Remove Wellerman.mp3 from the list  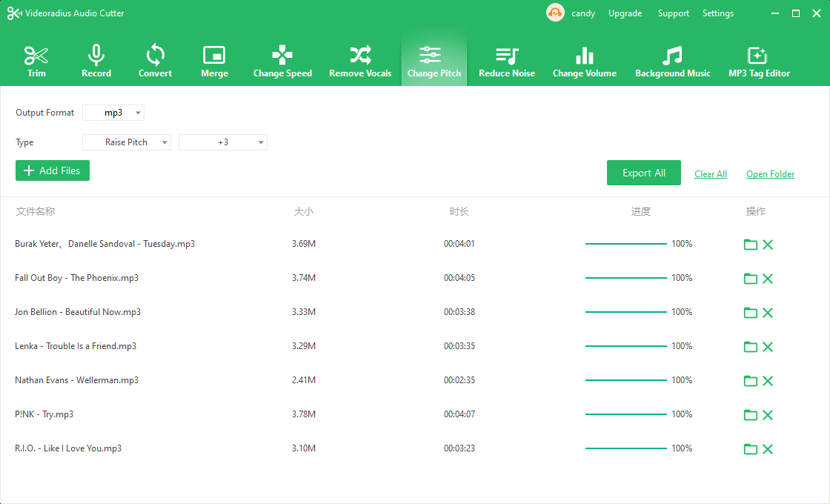point(768,381)
